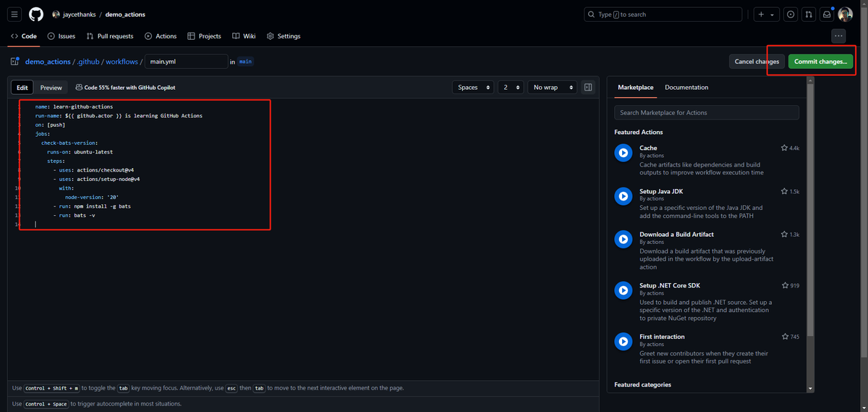Open the Spaces indent mode dropdown
Image resolution: width=868 pixels, height=412 pixels.
[473, 88]
